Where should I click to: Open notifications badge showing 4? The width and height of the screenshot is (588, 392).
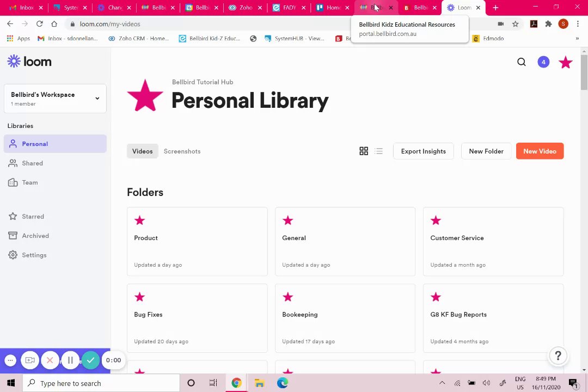pos(543,62)
